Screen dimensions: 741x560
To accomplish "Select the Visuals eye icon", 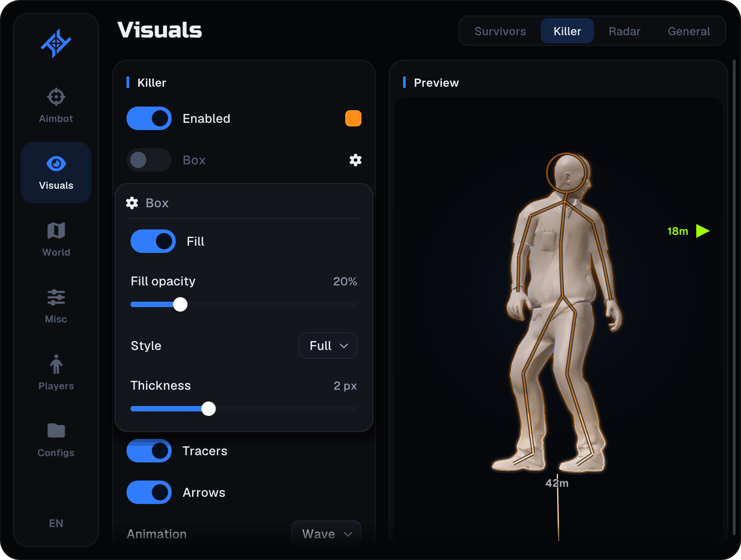I will (x=56, y=163).
